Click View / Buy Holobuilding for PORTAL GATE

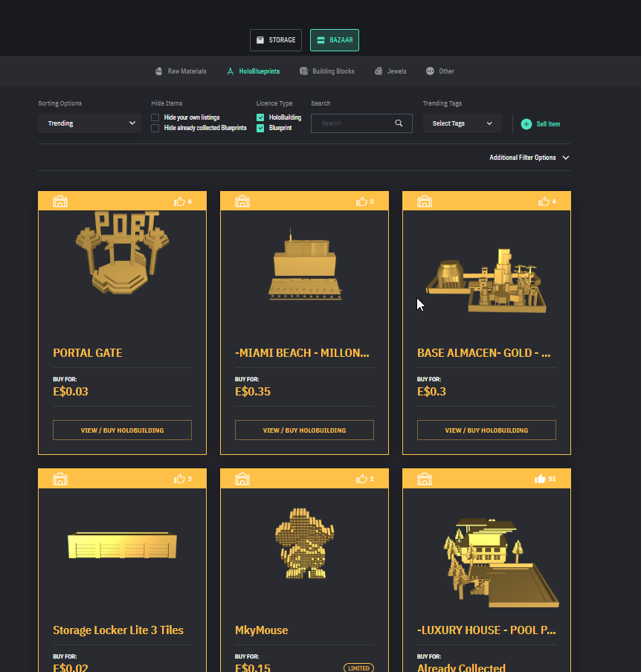point(122,430)
